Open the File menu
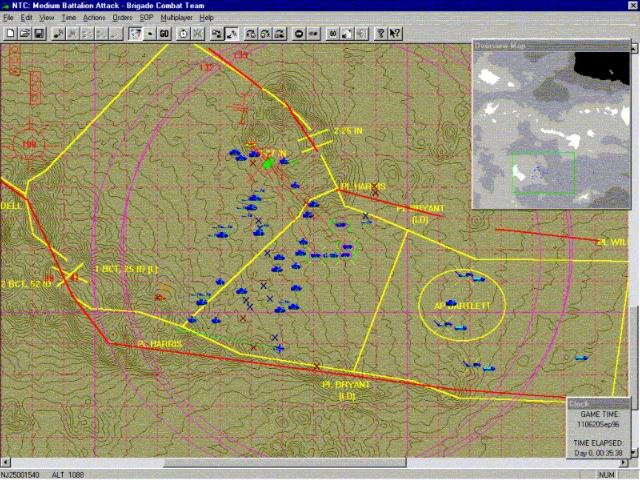The height and width of the screenshot is (480, 640). click(9, 18)
